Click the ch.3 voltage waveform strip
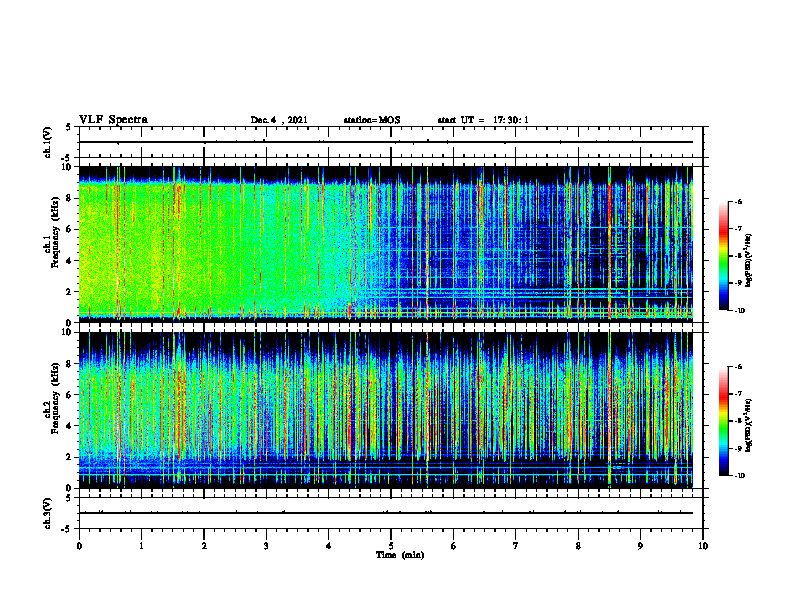Image resolution: width=792 pixels, height=612 pixels. click(x=391, y=513)
